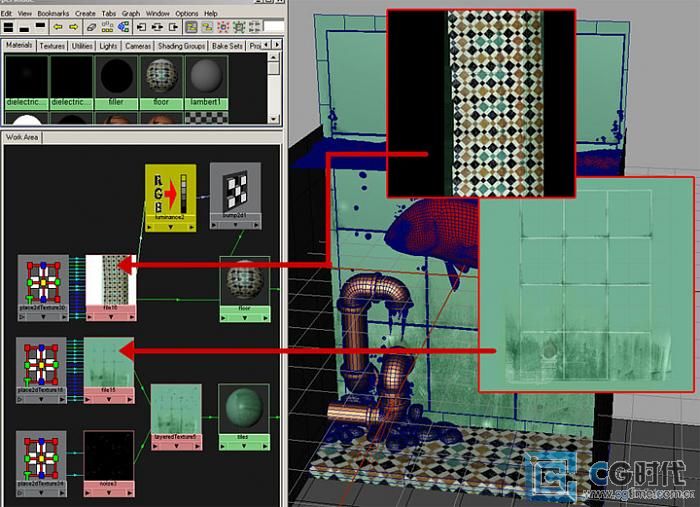
Task: Click the toolbar text input field
Action: (274, 26)
